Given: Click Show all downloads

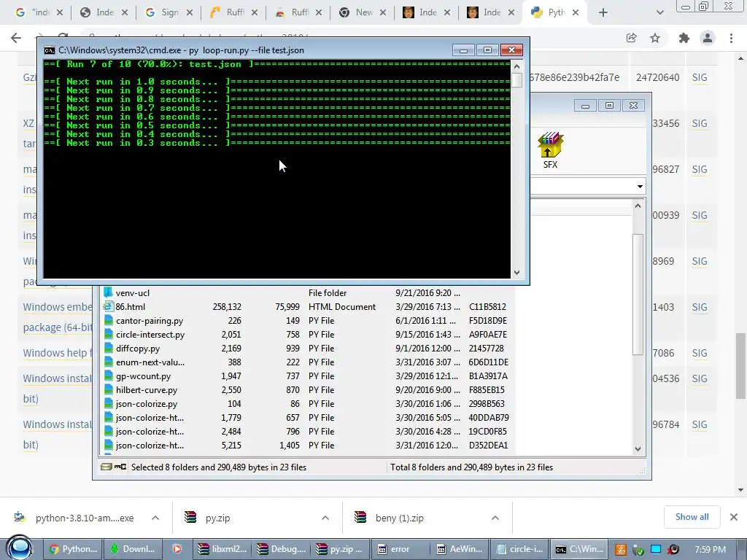Looking at the screenshot, I should (692, 517).
